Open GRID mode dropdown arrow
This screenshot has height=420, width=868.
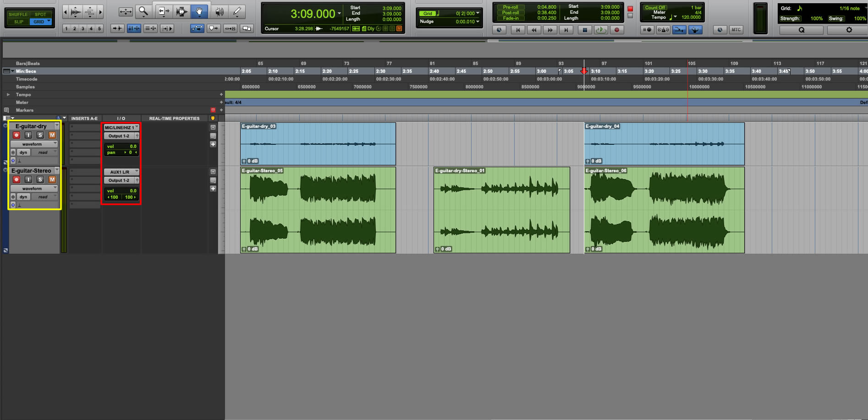tap(49, 22)
